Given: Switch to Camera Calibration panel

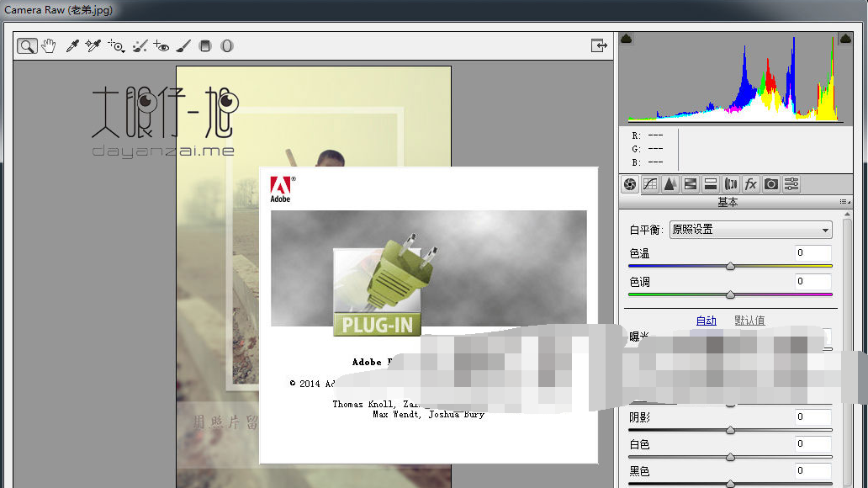Looking at the screenshot, I should coord(771,184).
